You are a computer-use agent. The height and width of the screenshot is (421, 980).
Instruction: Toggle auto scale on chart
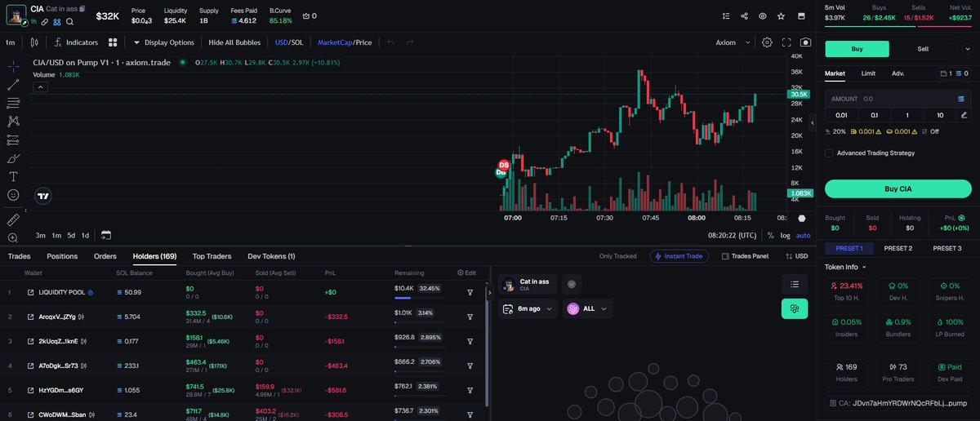point(804,235)
